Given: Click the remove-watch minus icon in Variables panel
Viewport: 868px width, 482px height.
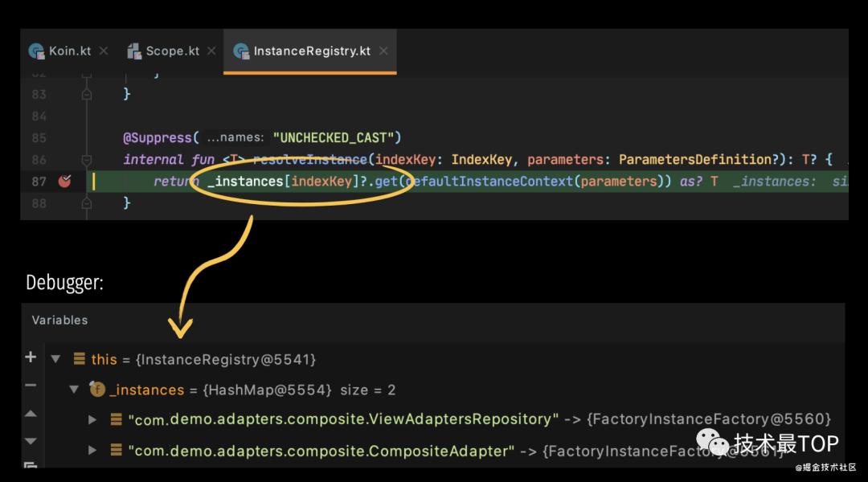Looking at the screenshot, I should coord(30,385).
